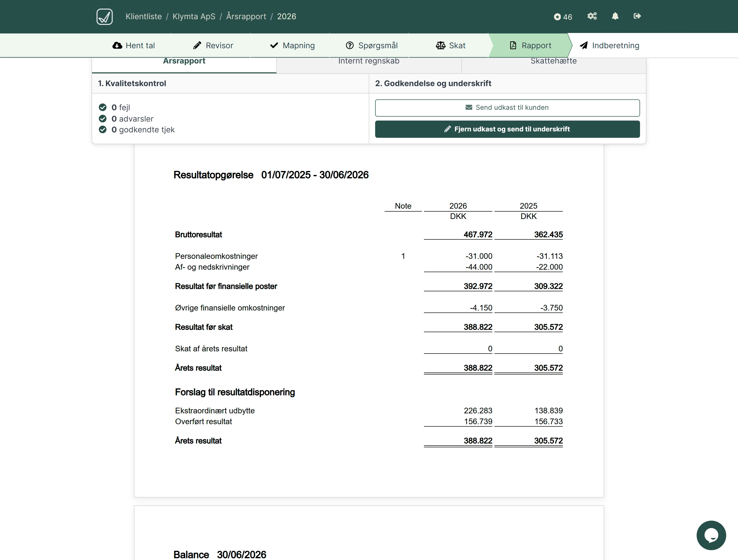Screen dimensions: 738x560
Task: Click Fjern udkast og send til underskrift
Action: 507,129
